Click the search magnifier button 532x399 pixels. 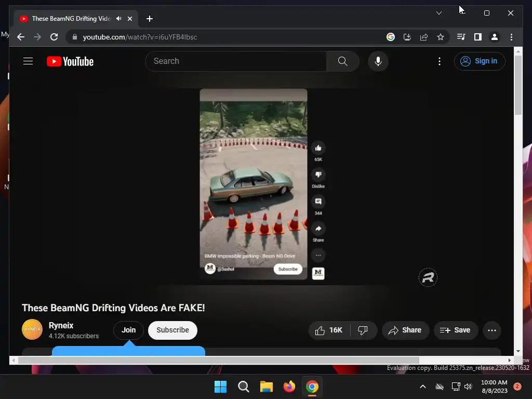(343, 61)
